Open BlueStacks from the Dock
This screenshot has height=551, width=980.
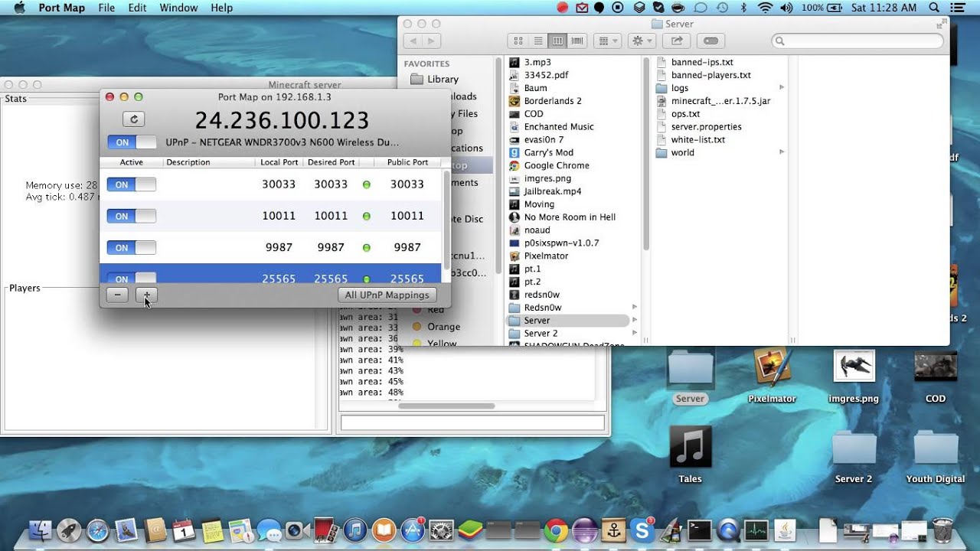[470, 530]
